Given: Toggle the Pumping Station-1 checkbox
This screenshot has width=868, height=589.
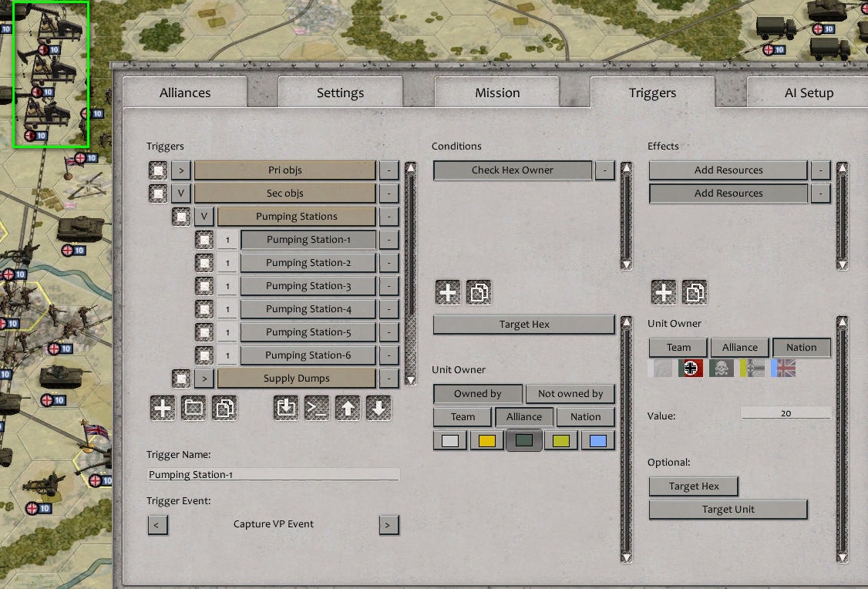Looking at the screenshot, I should click(x=204, y=240).
